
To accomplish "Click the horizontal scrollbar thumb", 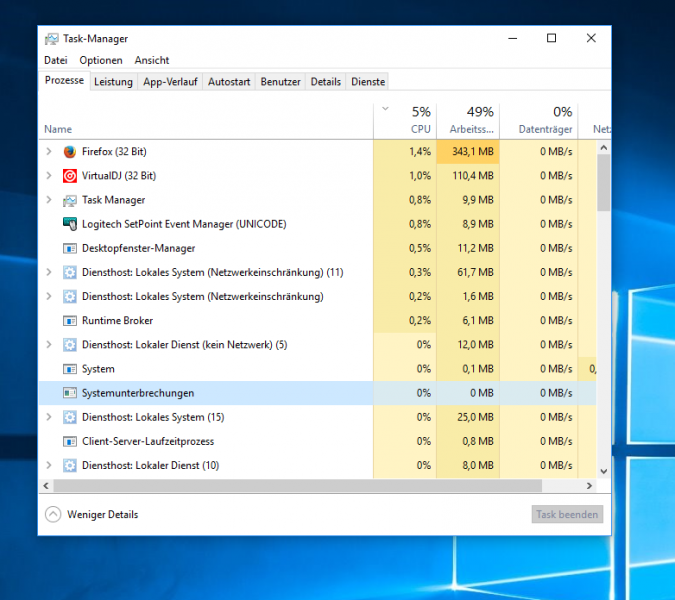I will 297,486.
